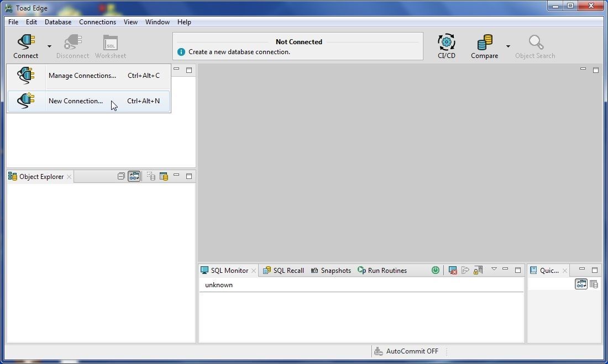Open the Connect button dropdown arrow

tap(49, 46)
